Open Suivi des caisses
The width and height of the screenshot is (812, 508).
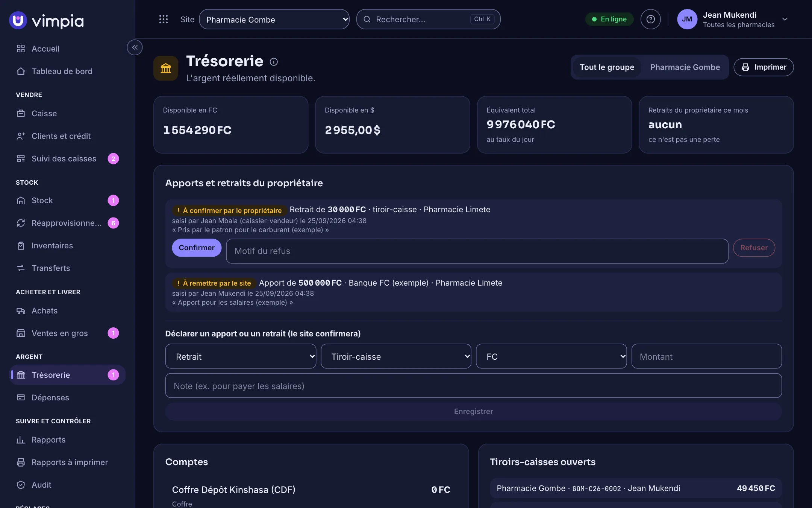(67, 158)
